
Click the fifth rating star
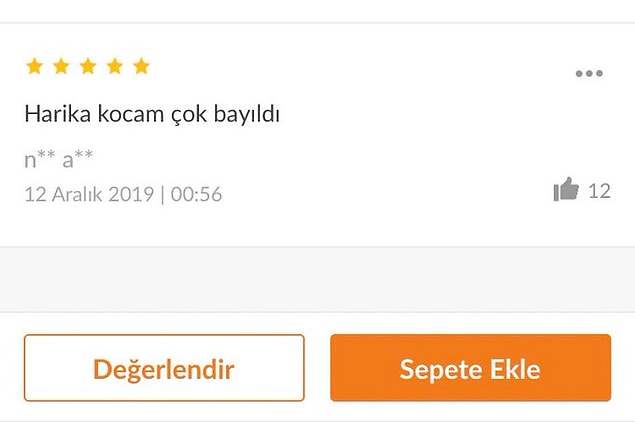tap(142, 66)
